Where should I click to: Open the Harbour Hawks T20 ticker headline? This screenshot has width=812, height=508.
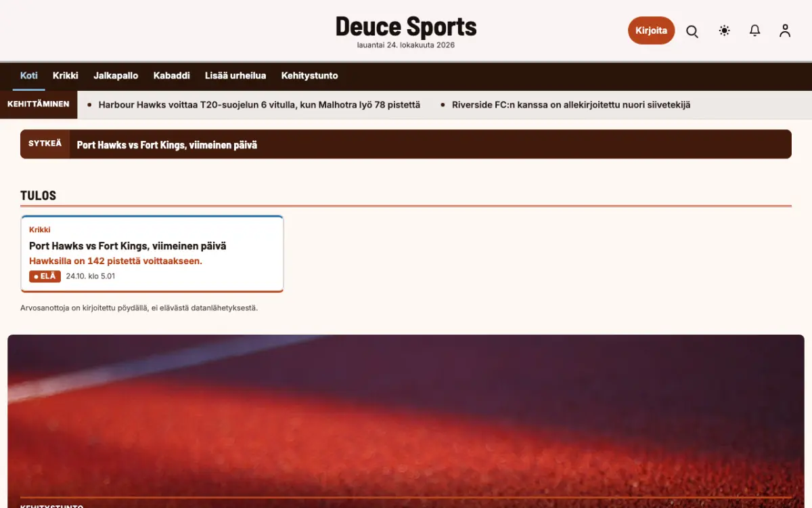(259, 105)
